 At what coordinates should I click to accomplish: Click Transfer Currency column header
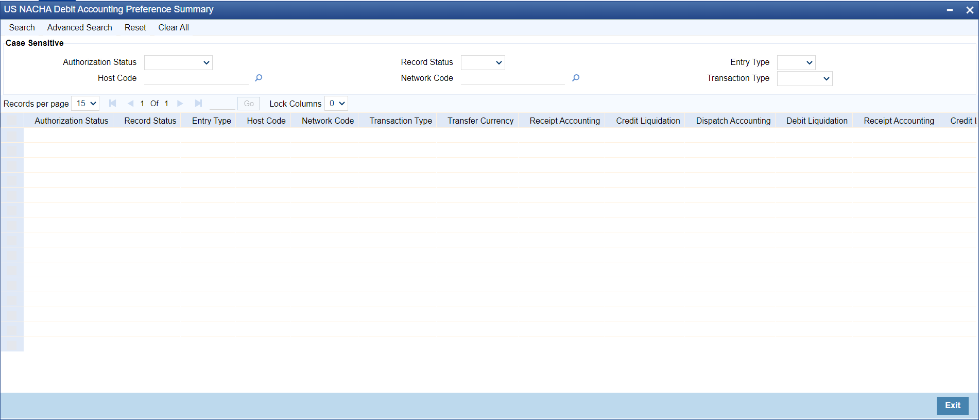(480, 121)
